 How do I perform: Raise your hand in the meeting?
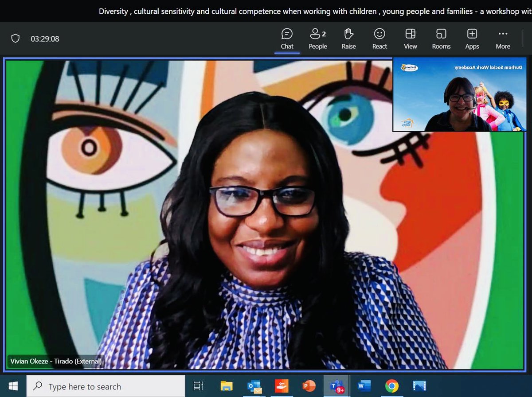click(x=349, y=39)
